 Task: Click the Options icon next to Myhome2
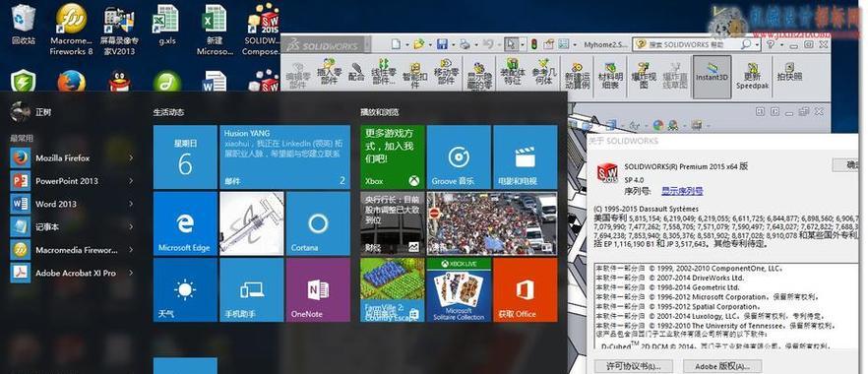[564, 44]
